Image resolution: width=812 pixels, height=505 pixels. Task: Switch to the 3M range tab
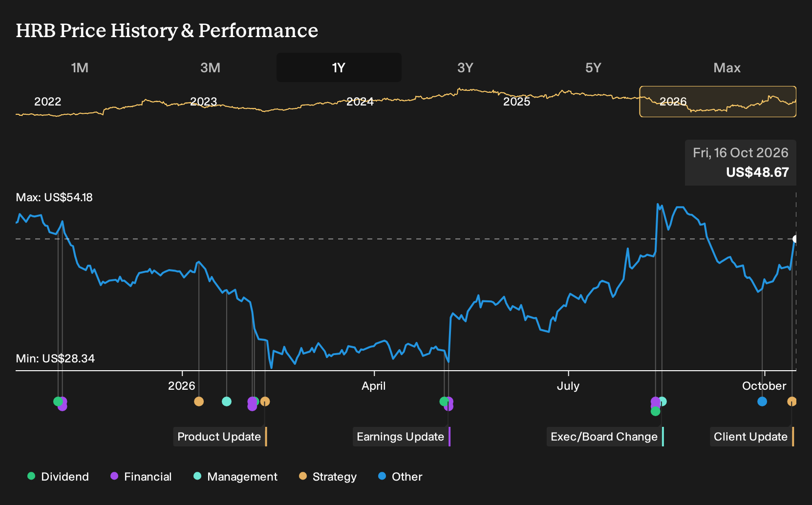[210, 68]
